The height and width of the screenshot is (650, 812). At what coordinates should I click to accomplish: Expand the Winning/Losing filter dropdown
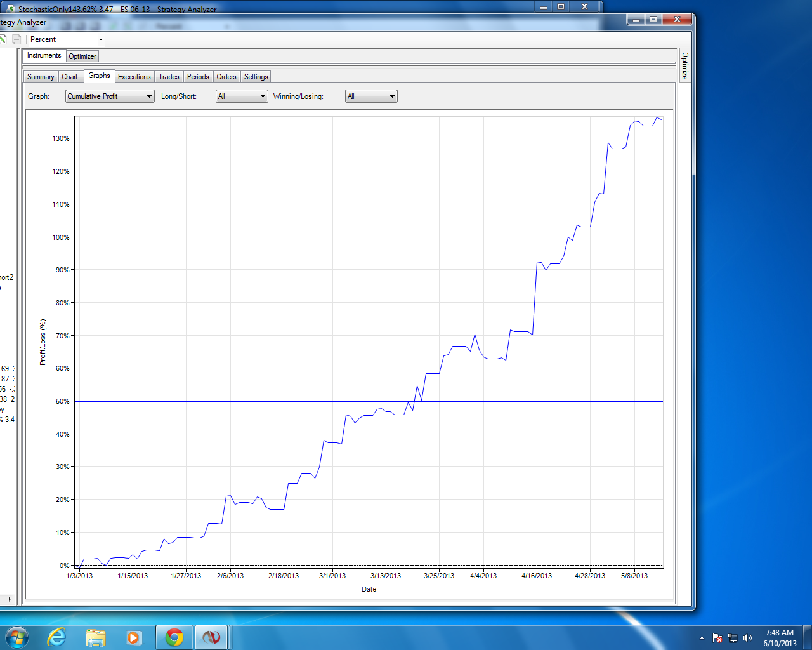coord(371,96)
